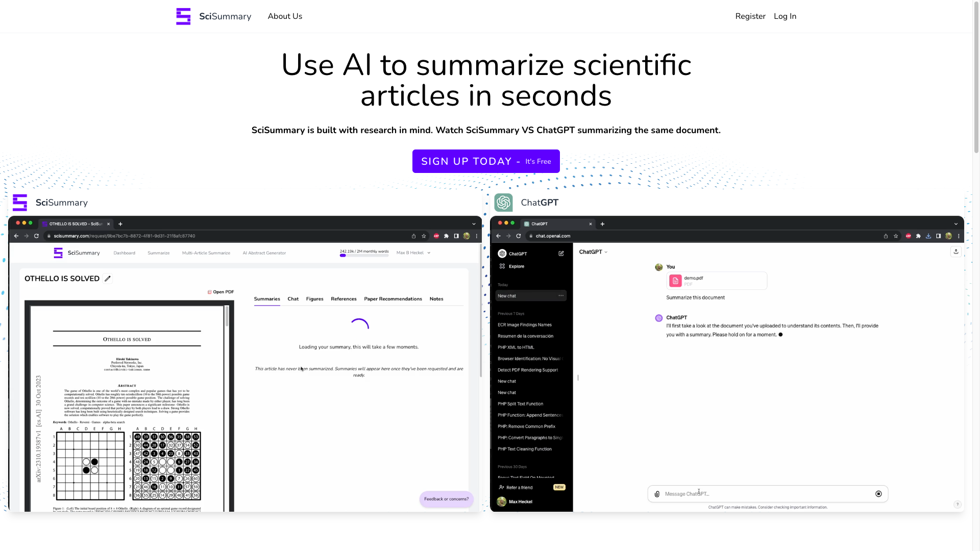Expand the ChatGPT model selector dropdown
This screenshot has width=980, height=551.
click(x=593, y=252)
